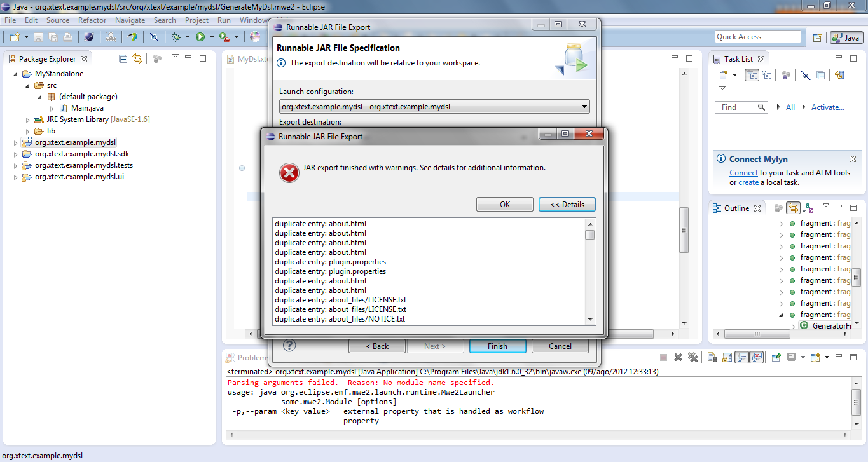The width and height of the screenshot is (868, 462).
Task: Toggle Link with Editor in Package Explorer
Action: pyautogui.click(x=137, y=58)
